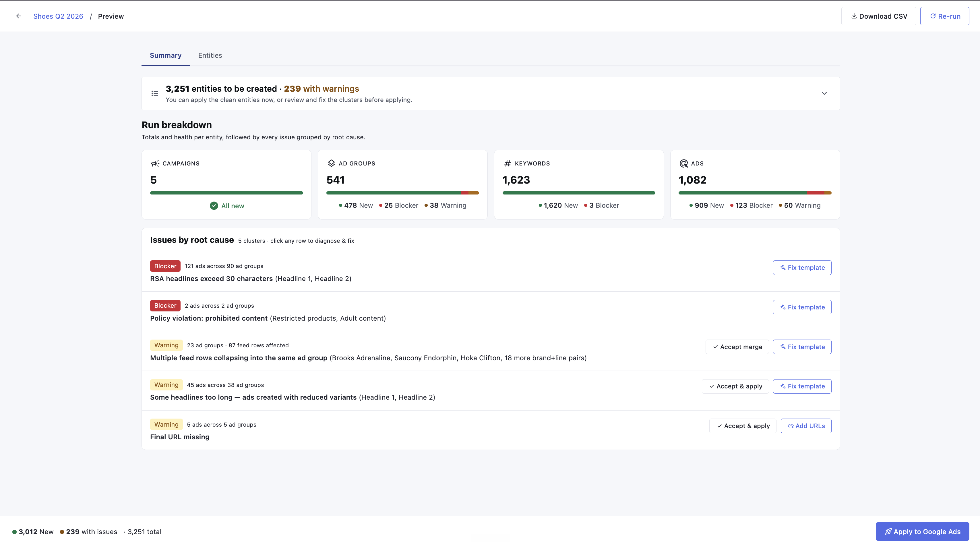Click the Ad Groups health progress bar
Screen dimensions: 980x547
402,193
